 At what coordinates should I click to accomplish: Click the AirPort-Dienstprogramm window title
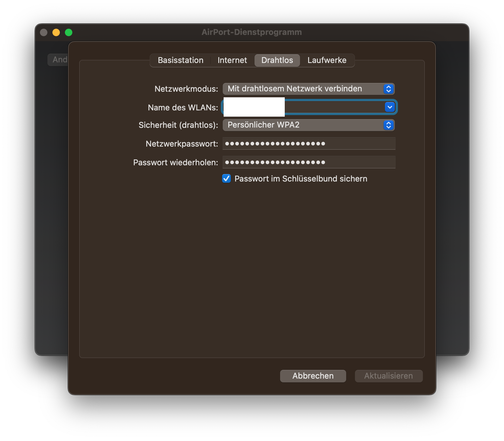point(252,32)
